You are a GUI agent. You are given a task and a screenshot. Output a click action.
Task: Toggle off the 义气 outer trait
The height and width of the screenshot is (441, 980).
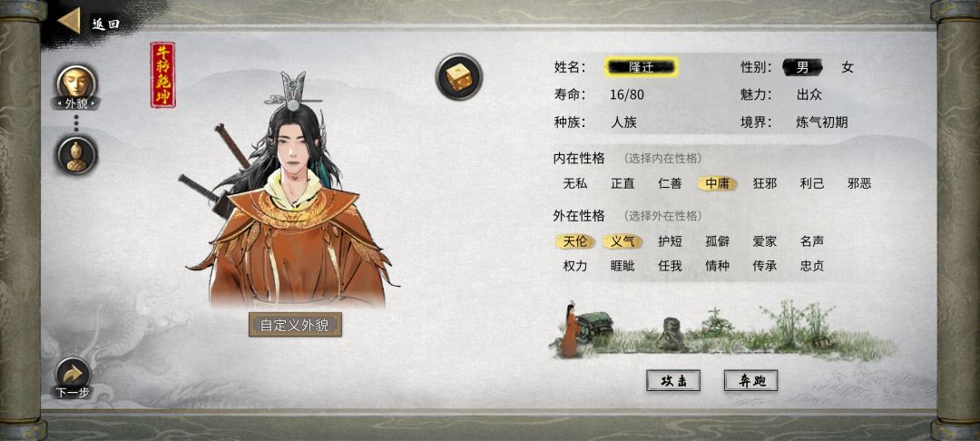tap(622, 241)
